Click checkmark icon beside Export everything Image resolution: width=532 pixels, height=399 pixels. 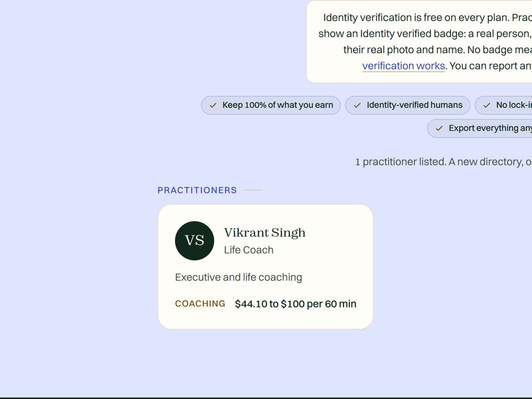[x=439, y=129]
